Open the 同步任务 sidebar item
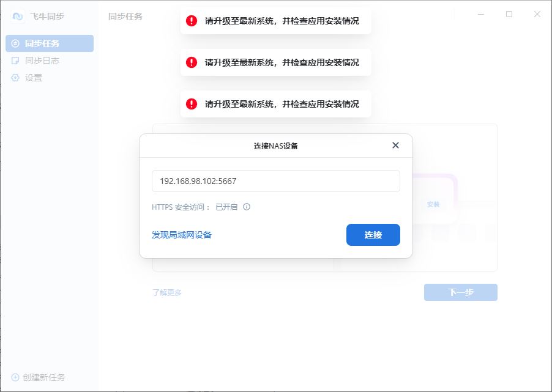Viewport: 552px width, 392px height. (50, 43)
